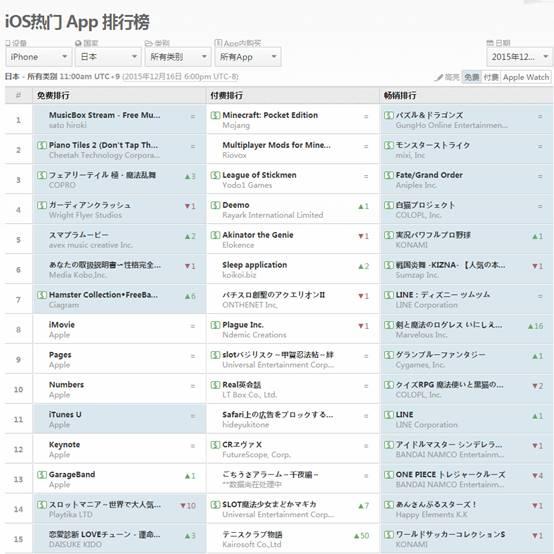
Task: Open iMovie app entry
Action: [x=62, y=325]
